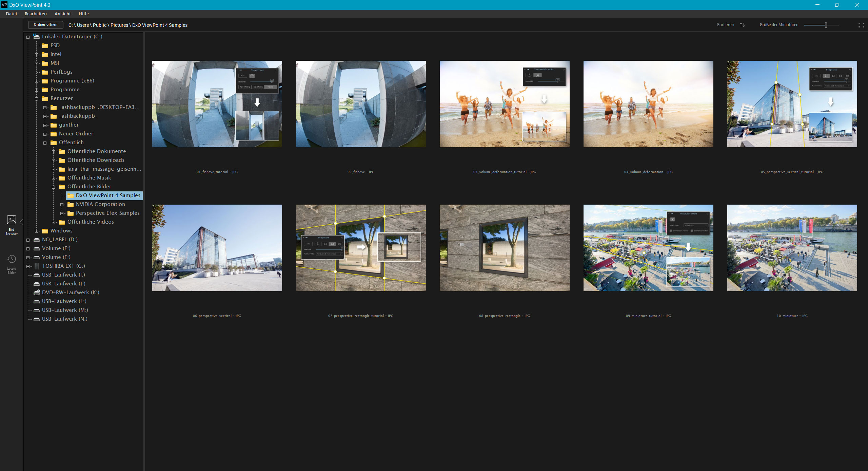
Task: Select Perspective Efex Samples folder
Action: click(x=107, y=213)
